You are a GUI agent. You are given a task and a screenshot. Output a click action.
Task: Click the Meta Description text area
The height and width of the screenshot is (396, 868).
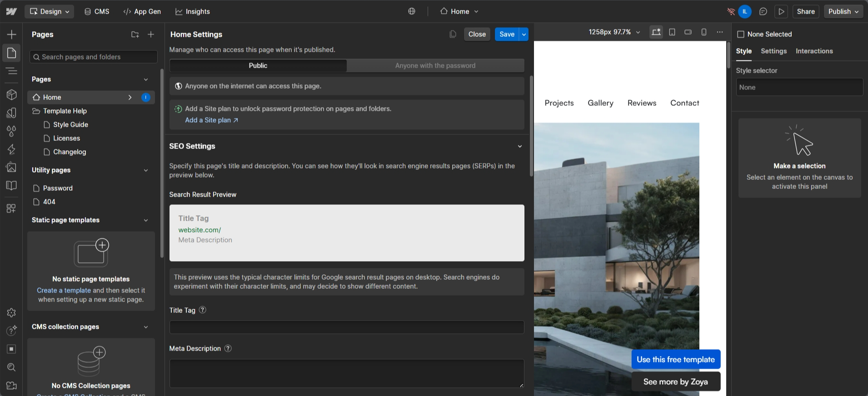click(347, 373)
